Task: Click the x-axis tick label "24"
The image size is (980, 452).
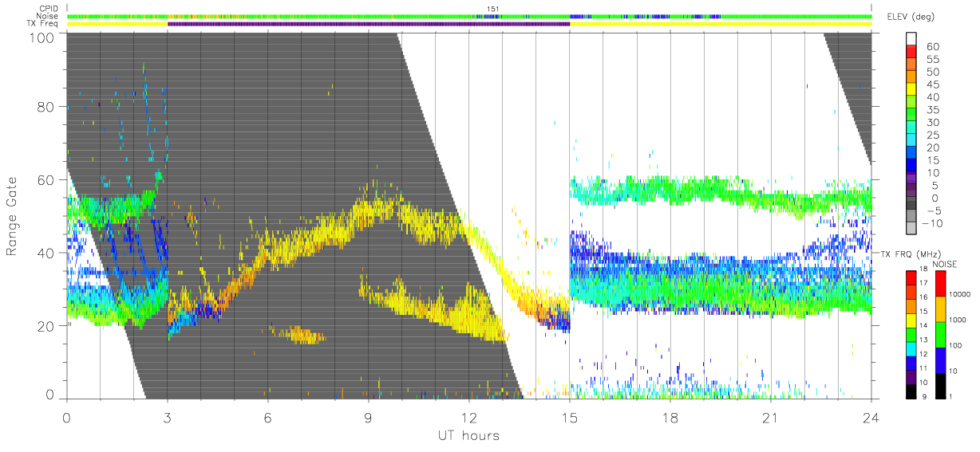Action: click(x=871, y=417)
